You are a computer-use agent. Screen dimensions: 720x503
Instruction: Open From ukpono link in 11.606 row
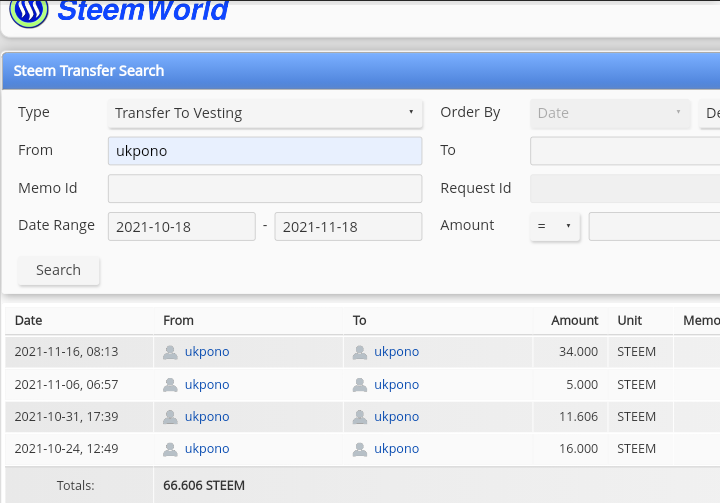click(x=207, y=417)
